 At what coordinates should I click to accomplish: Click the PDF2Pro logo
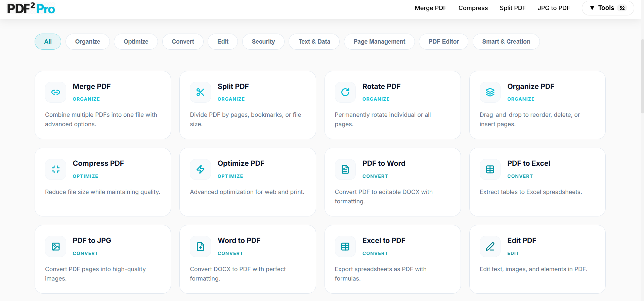pos(31,8)
